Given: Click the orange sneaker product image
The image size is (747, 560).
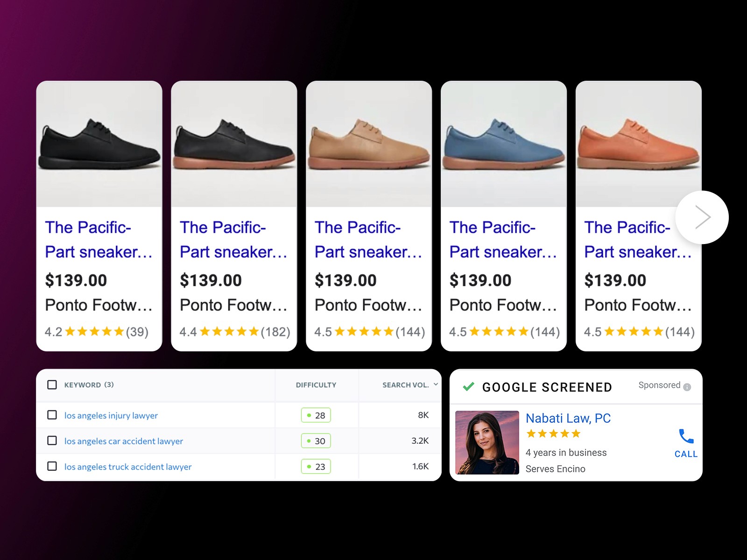Looking at the screenshot, I should [x=639, y=144].
